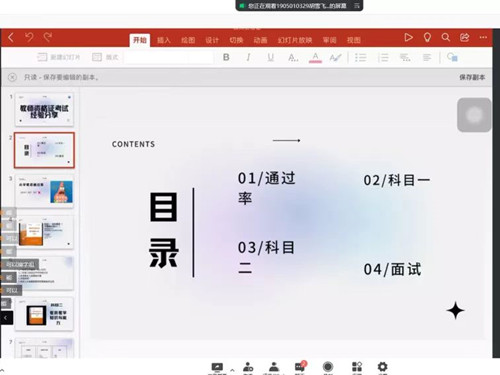
Task: Open the 视图 view tab
Action: point(354,40)
